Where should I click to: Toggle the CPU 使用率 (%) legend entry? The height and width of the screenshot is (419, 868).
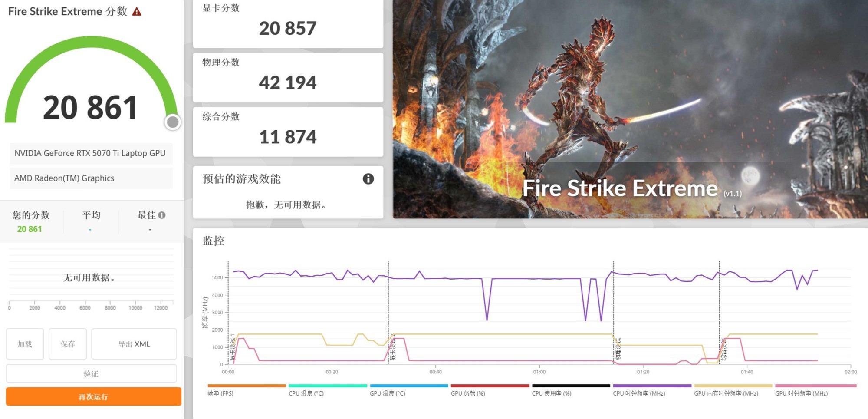pos(552,393)
